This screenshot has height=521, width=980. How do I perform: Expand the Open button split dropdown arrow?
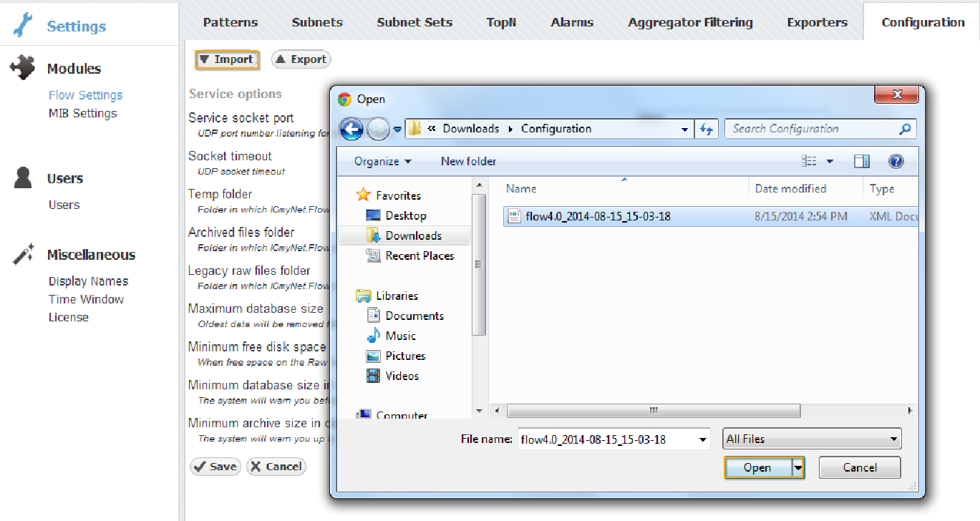click(x=797, y=467)
